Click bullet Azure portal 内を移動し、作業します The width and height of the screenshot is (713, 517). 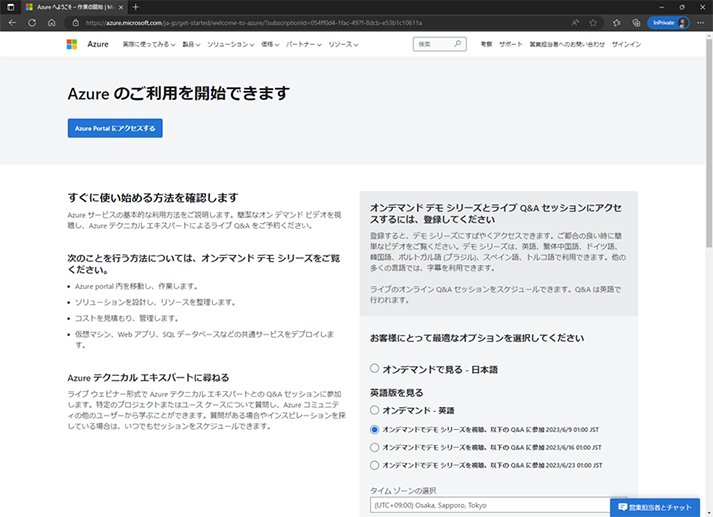pos(136,286)
